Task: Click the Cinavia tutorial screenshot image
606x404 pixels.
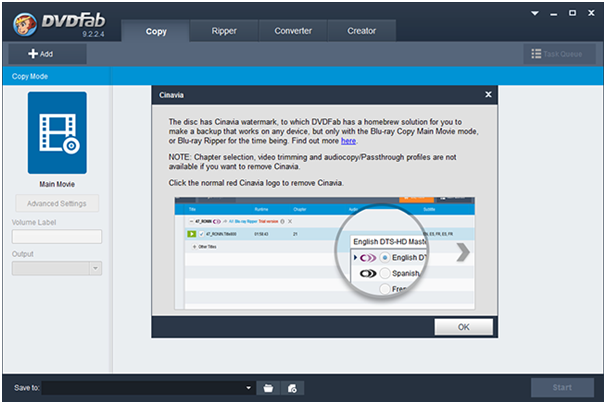Action: 325,253
